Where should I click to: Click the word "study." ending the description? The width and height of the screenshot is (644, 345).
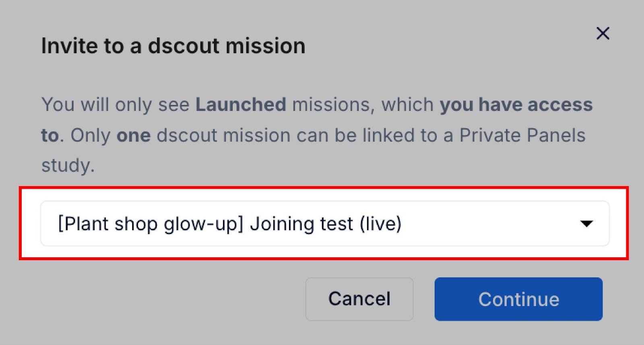coord(68,165)
